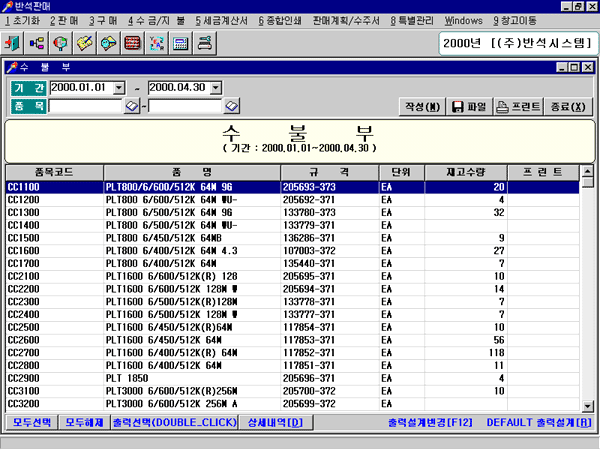The height and width of the screenshot is (450, 600).
Task: Click the 종료(X) button
Action: point(568,106)
